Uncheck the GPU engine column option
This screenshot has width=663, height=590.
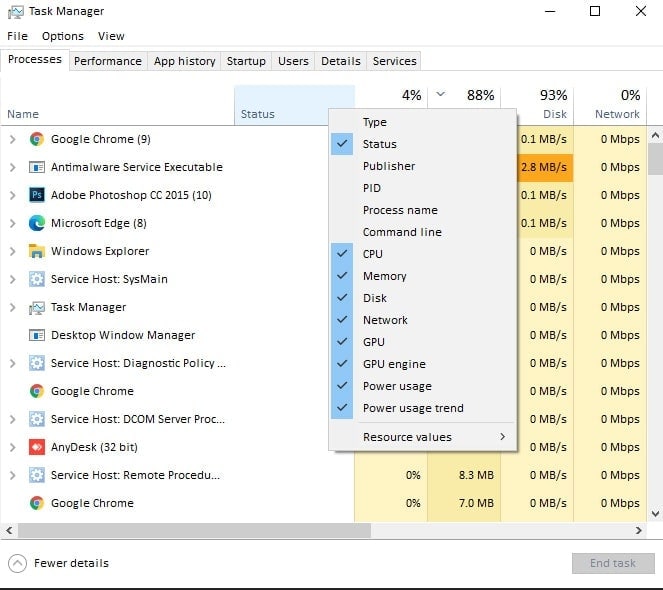point(423,364)
